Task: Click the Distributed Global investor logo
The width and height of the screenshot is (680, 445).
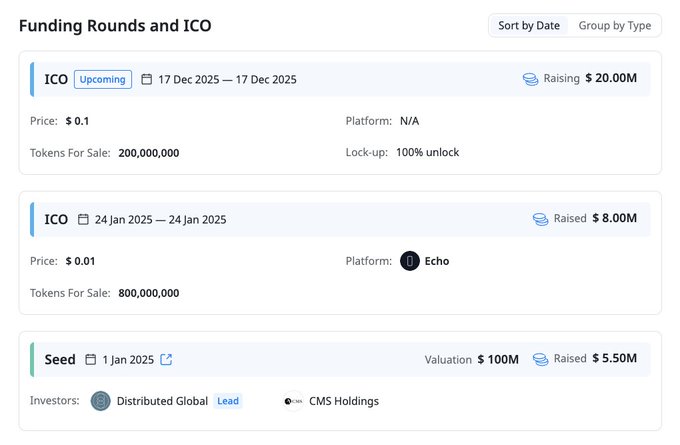Action: point(101,401)
